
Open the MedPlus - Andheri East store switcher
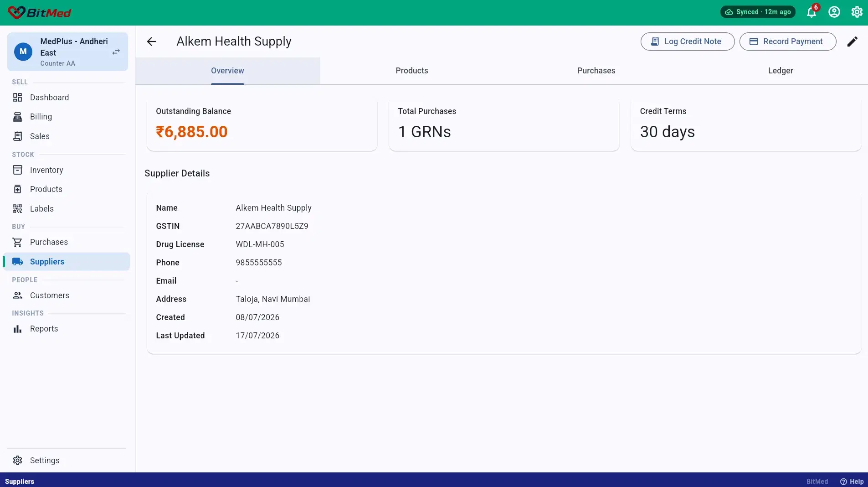click(67, 52)
